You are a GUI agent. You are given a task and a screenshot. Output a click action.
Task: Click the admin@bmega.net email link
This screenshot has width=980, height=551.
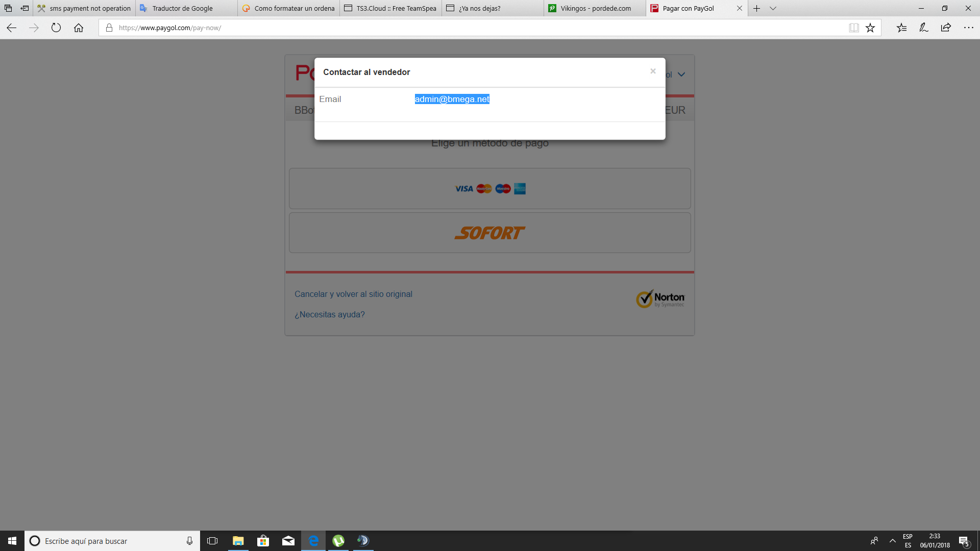(452, 99)
